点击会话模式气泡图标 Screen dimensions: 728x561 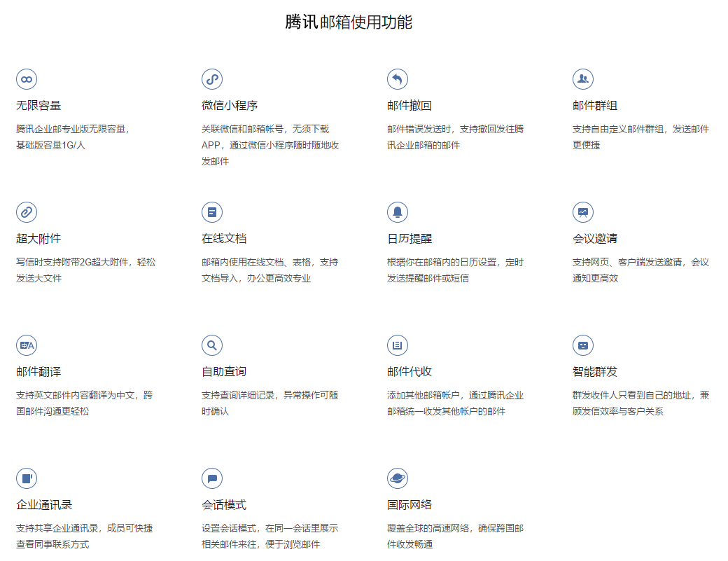pyautogui.click(x=211, y=478)
